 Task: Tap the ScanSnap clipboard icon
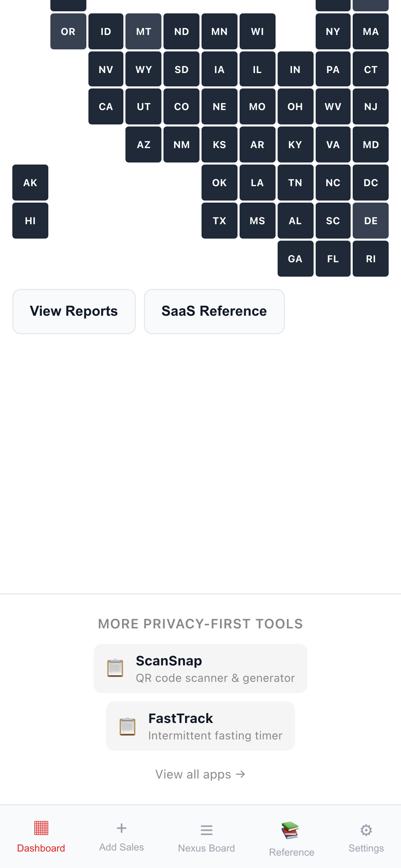pos(116,668)
